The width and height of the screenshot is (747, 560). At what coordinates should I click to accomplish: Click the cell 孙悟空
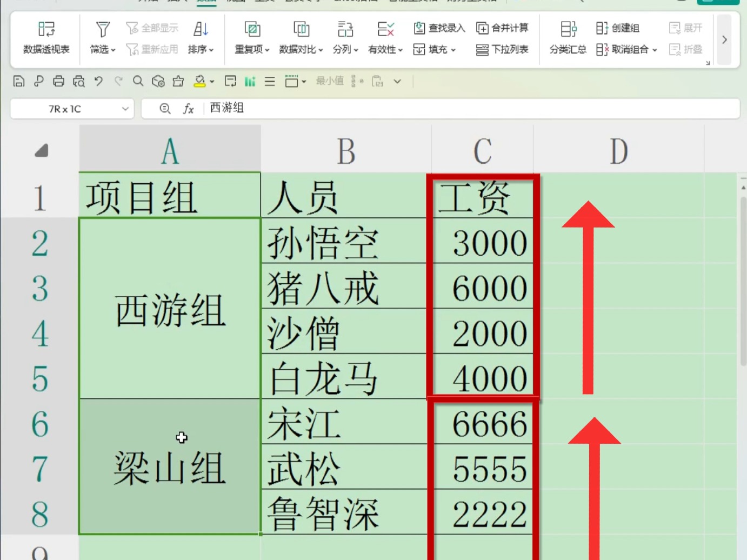click(346, 241)
